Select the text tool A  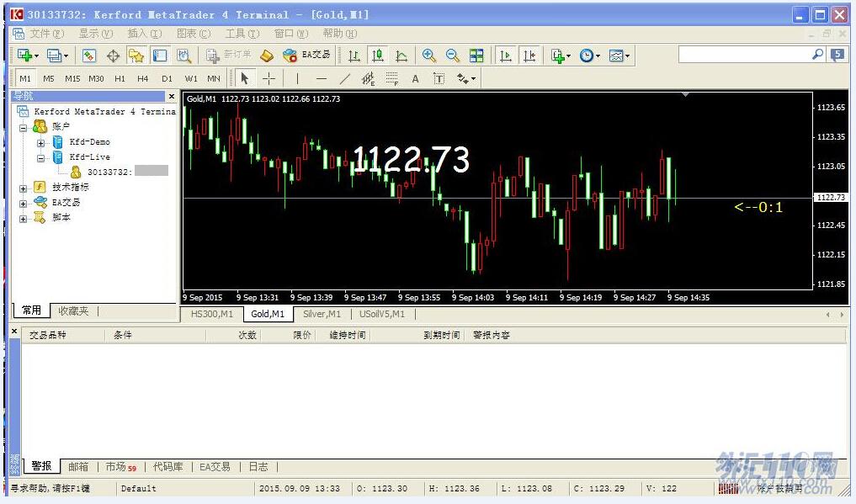[416, 78]
